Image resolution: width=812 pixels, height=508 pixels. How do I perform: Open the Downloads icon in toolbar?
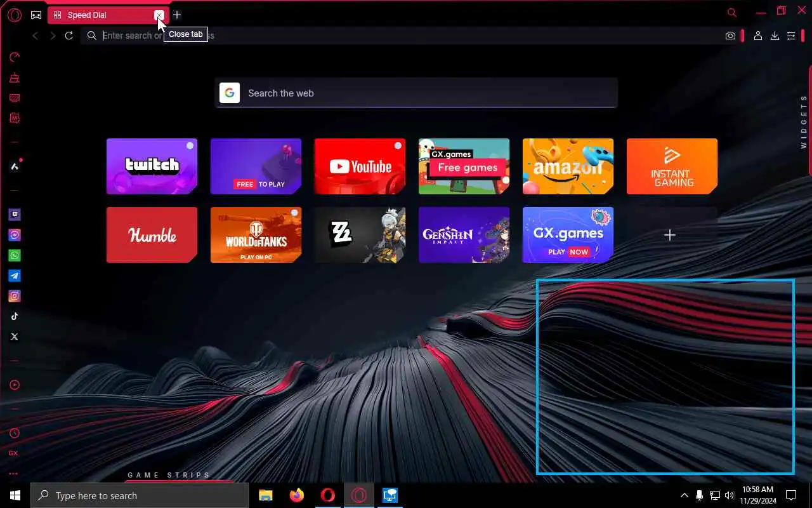click(775, 36)
